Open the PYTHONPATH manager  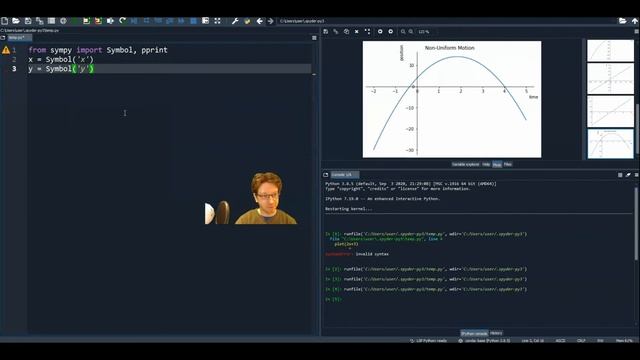click(247, 21)
